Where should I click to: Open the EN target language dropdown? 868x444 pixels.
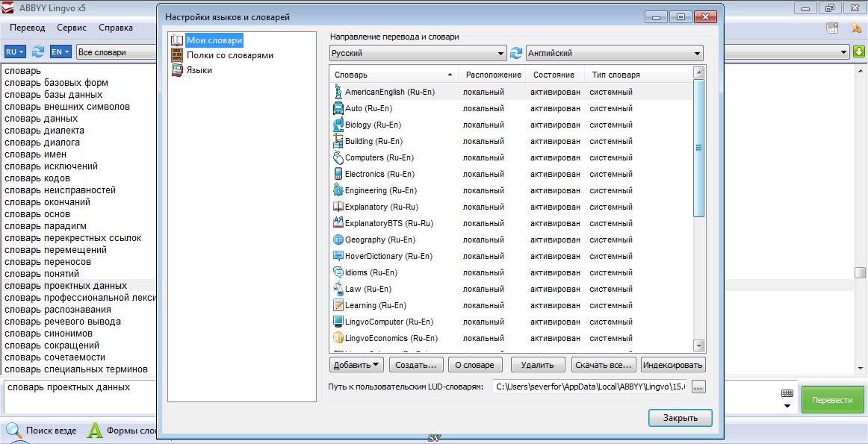tap(61, 52)
